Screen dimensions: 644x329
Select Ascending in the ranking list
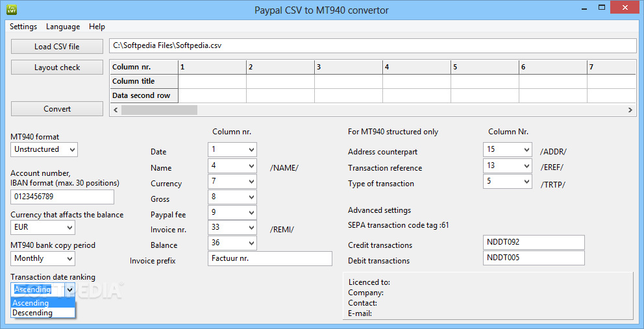click(43, 303)
